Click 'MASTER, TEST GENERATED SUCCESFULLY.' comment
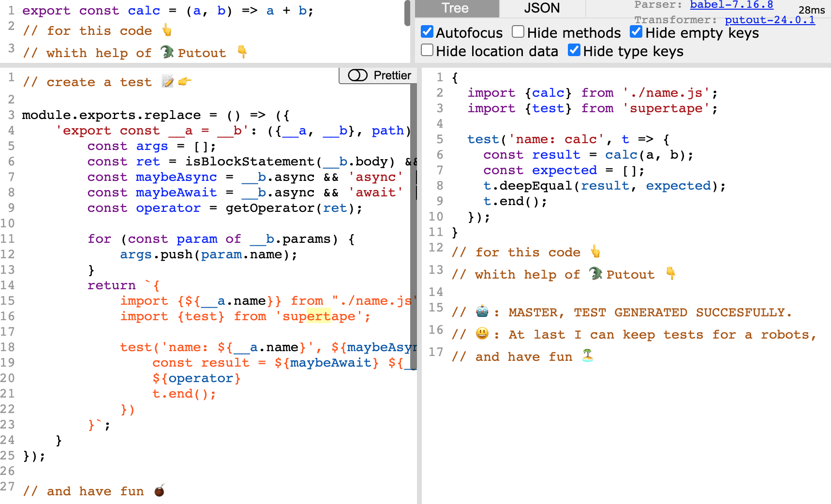The image size is (831, 504). (650, 312)
